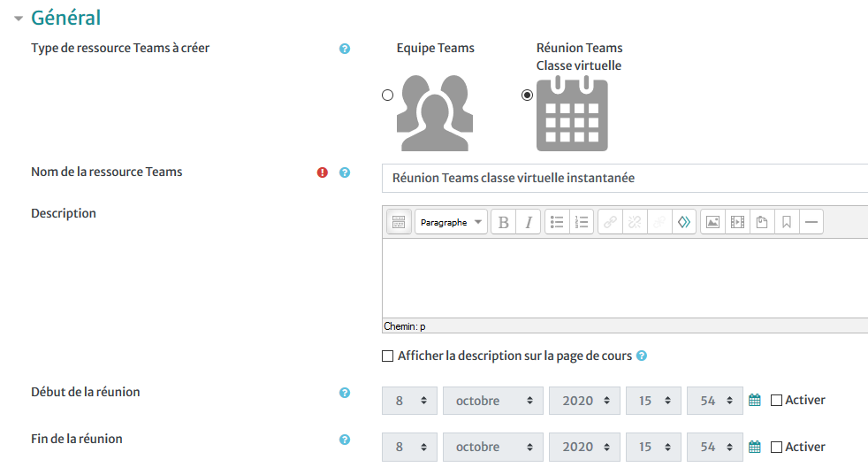This screenshot has height=467, width=868.
Task: Click inside the Description text area
Action: [x=625, y=279]
